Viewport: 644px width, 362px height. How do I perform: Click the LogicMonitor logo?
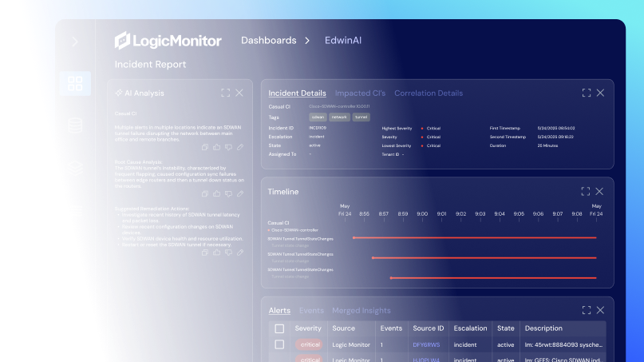coord(168,41)
